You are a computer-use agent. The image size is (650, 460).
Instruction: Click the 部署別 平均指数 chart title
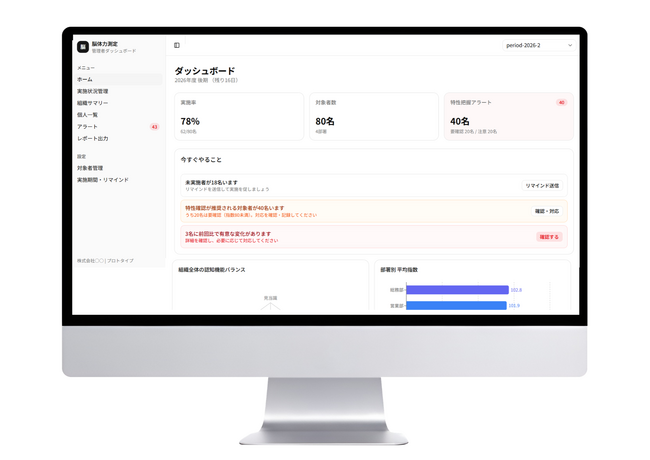pos(399,270)
